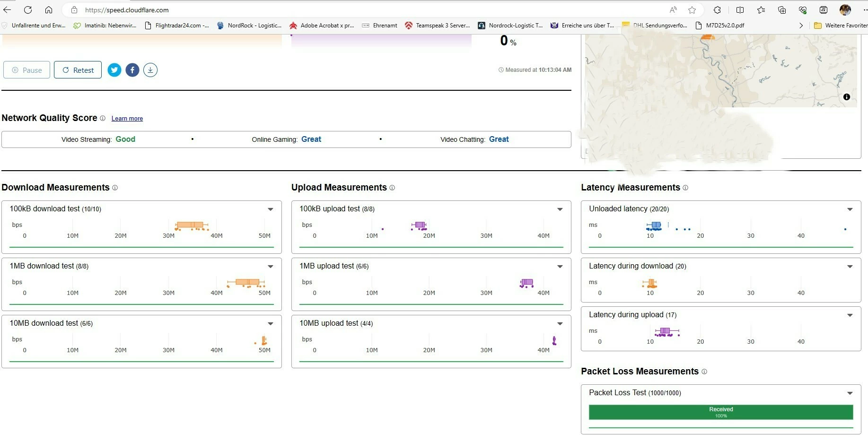Image resolution: width=868 pixels, height=442 pixels.
Task: Click the download results icon
Action: click(150, 70)
